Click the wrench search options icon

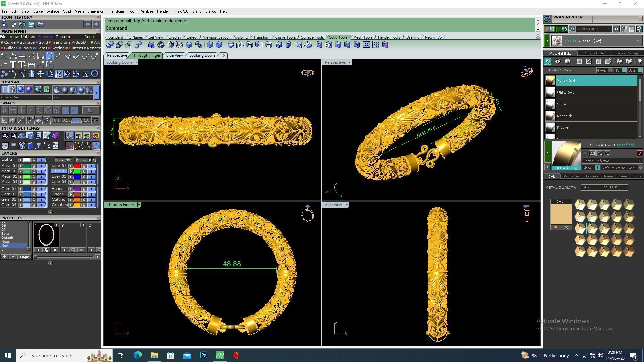(x=13, y=136)
